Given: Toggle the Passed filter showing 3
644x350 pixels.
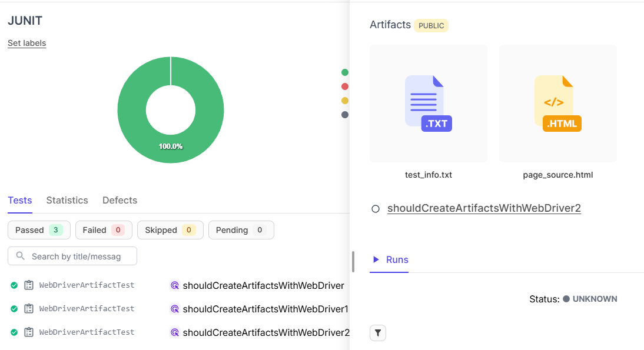Looking at the screenshot, I should pyautogui.click(x=39, y=230).
